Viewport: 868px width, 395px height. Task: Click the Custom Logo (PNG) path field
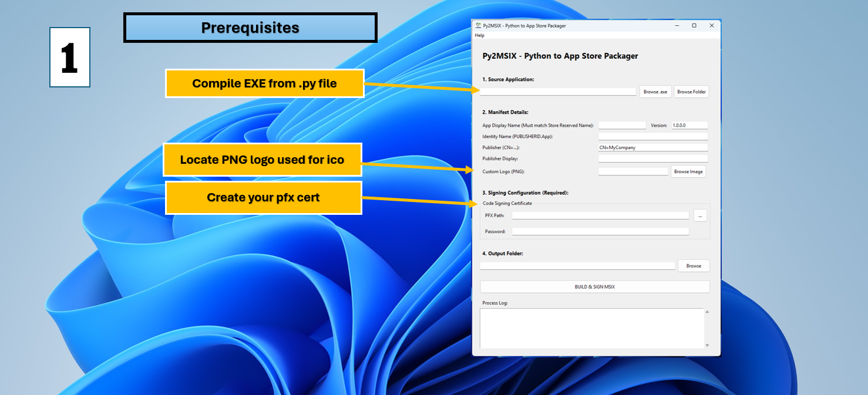(633, 170)
